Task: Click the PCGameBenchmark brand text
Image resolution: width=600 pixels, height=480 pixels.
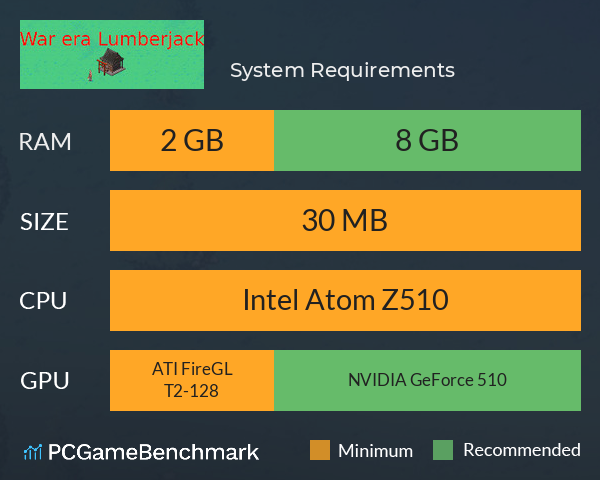Action: pos(153,452)
